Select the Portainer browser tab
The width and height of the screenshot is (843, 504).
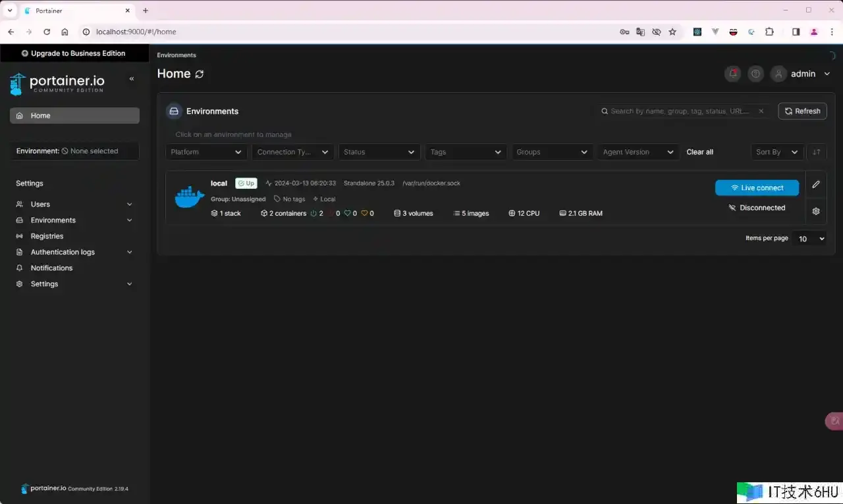[x=76, y=11]
